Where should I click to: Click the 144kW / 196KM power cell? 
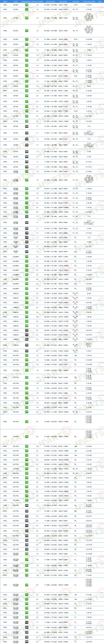tap(63, 491)
